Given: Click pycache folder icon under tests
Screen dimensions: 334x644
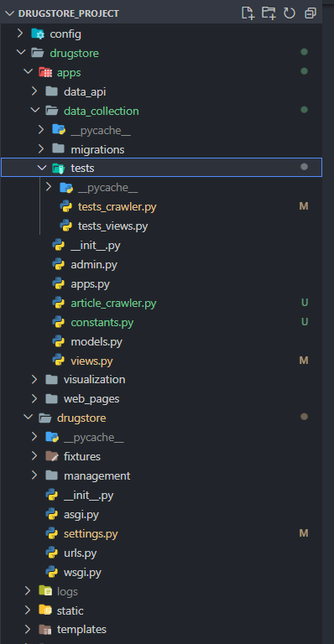Looking at the screenshot, I should [66, 188].
